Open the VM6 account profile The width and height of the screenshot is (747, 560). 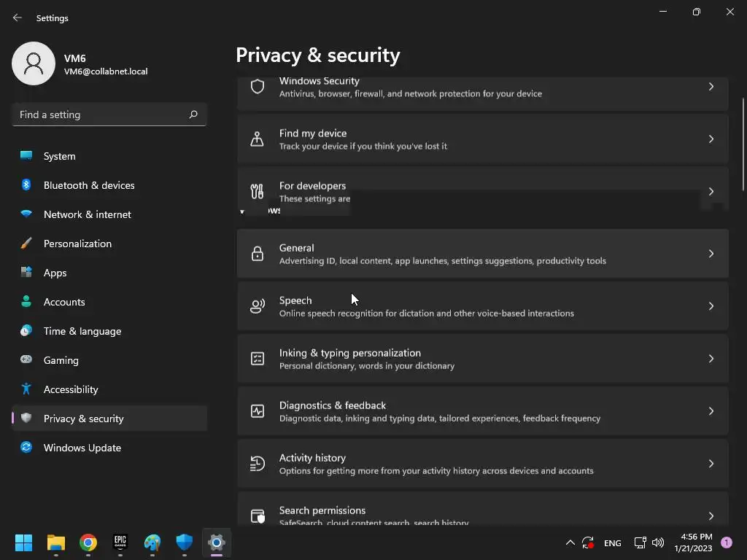[x=80, y=64]
